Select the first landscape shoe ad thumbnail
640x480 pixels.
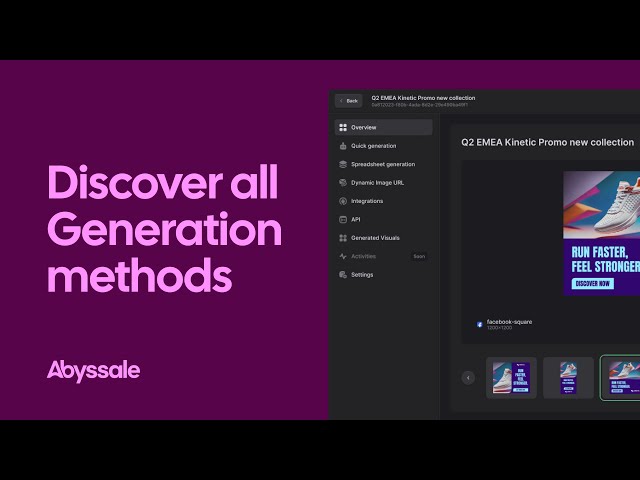(511, 378)
